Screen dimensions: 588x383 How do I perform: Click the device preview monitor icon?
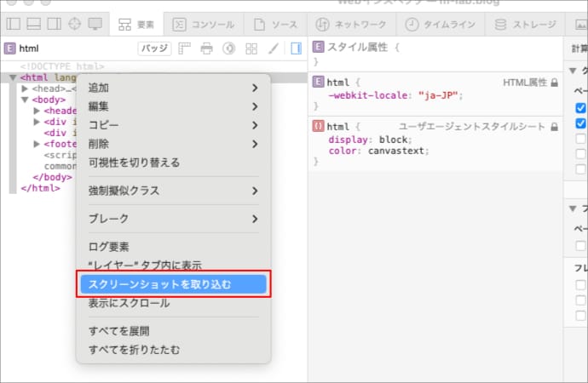[x=95, y=24]
